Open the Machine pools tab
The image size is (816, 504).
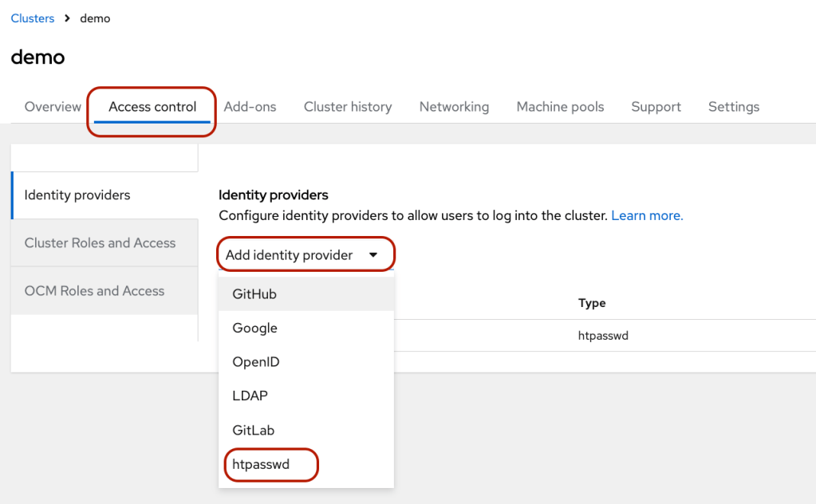tap(560, 107)
